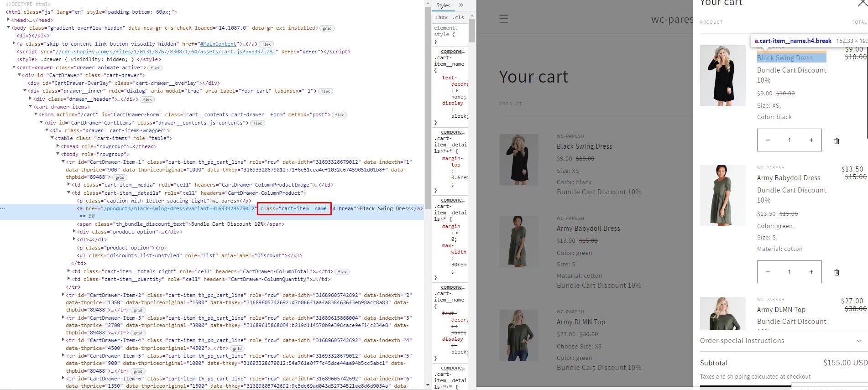
Task: Delete Black Swing Dress with trash icon
Action: coord(837,141)
